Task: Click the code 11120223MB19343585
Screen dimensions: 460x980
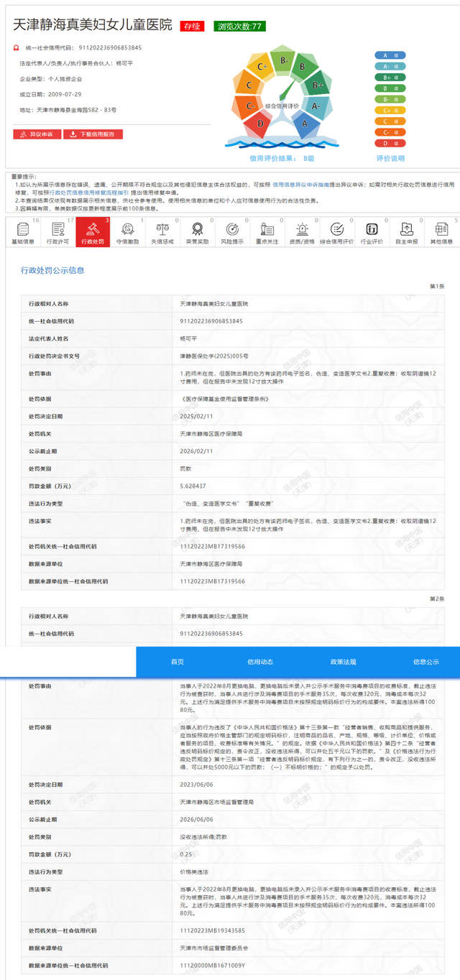Action: click(212, 930)
